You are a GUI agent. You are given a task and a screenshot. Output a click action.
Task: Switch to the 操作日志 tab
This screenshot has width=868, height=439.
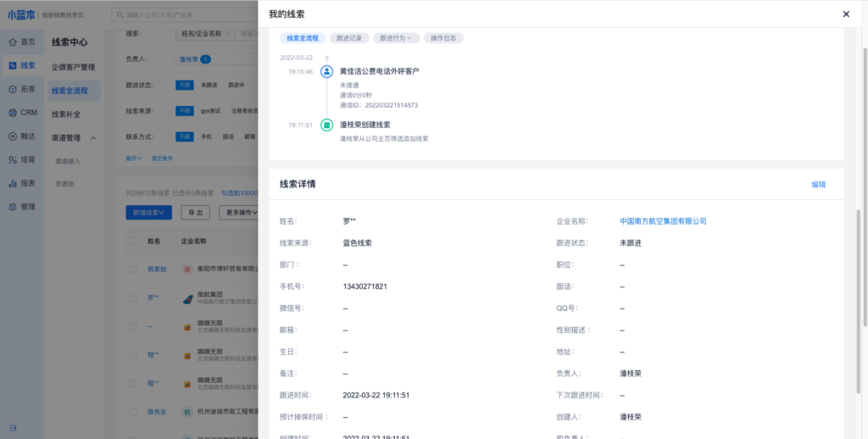click(x=443, y=38)
